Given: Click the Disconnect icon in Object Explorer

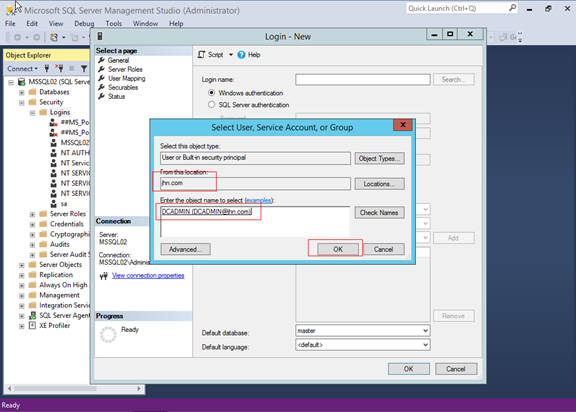Looking at the screenshot, I should point(59,68).
